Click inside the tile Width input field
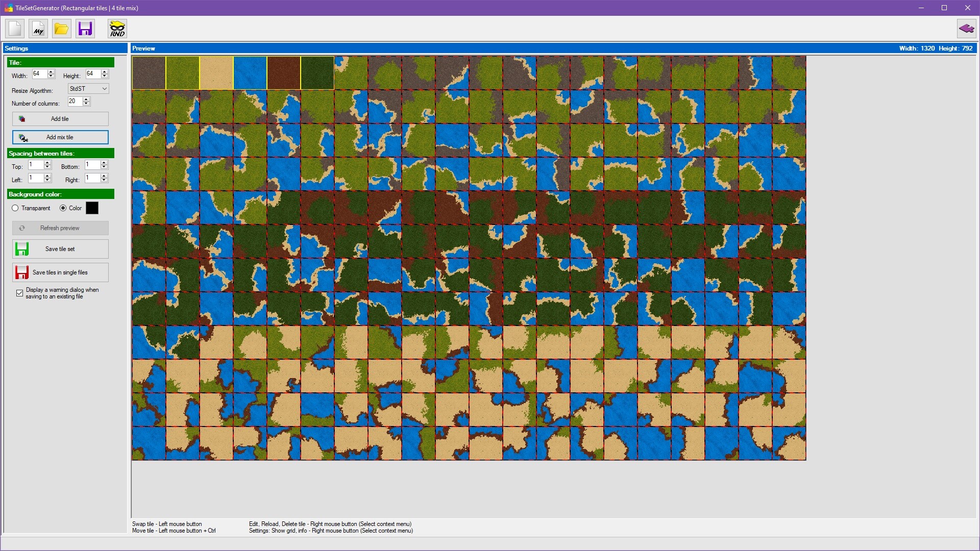Image resolution: width=980 pixels, height=551 pixels. [40, 74]
